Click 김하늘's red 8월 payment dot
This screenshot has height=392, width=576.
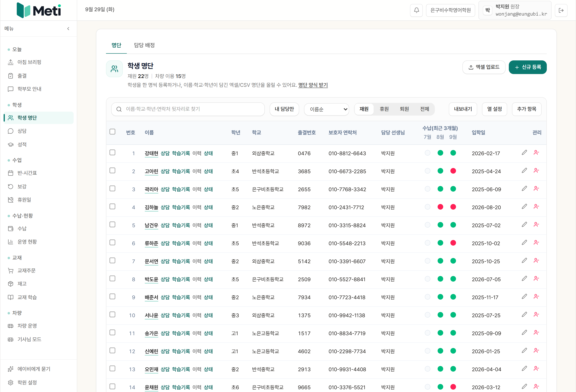(440, 207)
